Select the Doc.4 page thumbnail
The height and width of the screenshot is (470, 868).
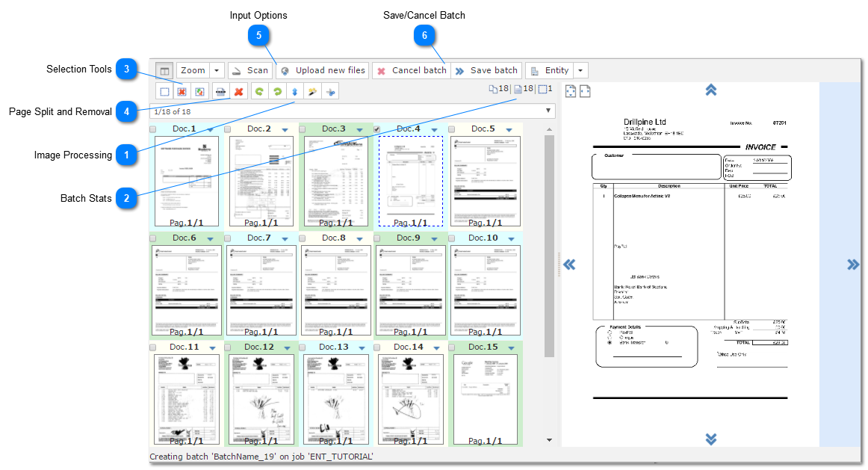(411, 181)
